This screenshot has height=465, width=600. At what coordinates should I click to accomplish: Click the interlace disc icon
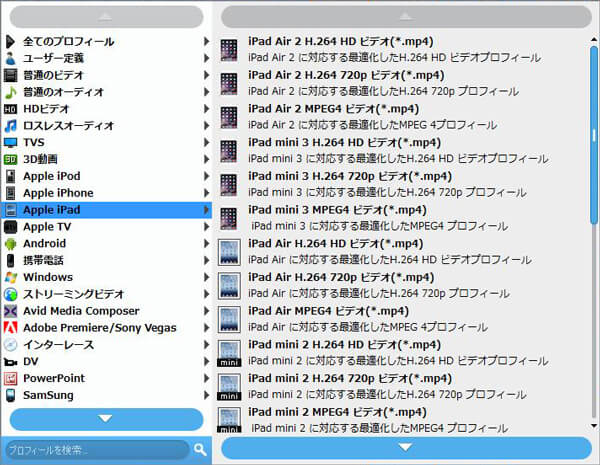pos(10,344)
